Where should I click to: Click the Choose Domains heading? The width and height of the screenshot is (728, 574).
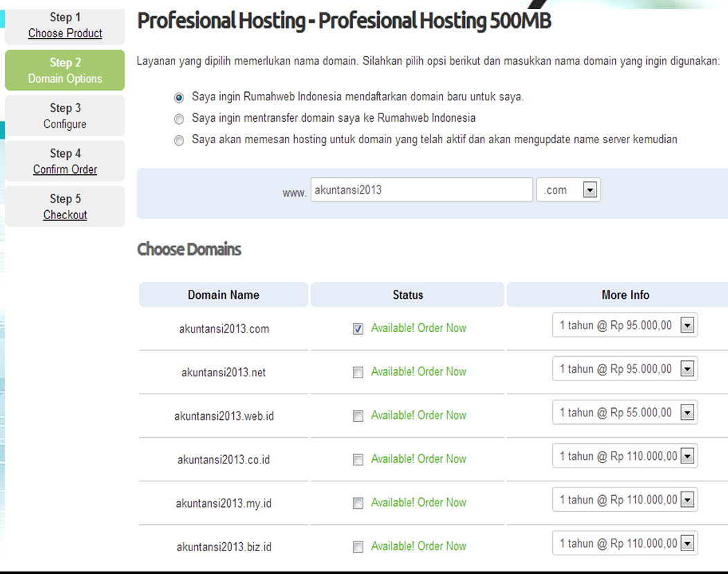click(x=189, y=249)
